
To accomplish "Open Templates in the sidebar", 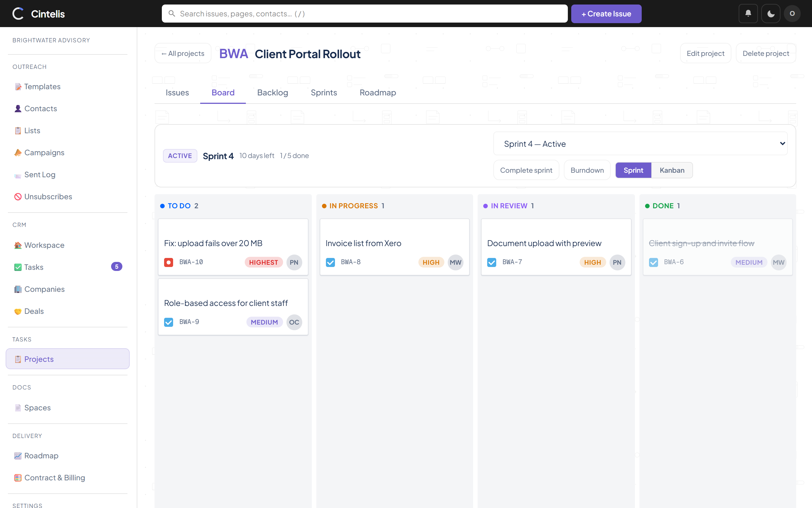I will 68,86.
